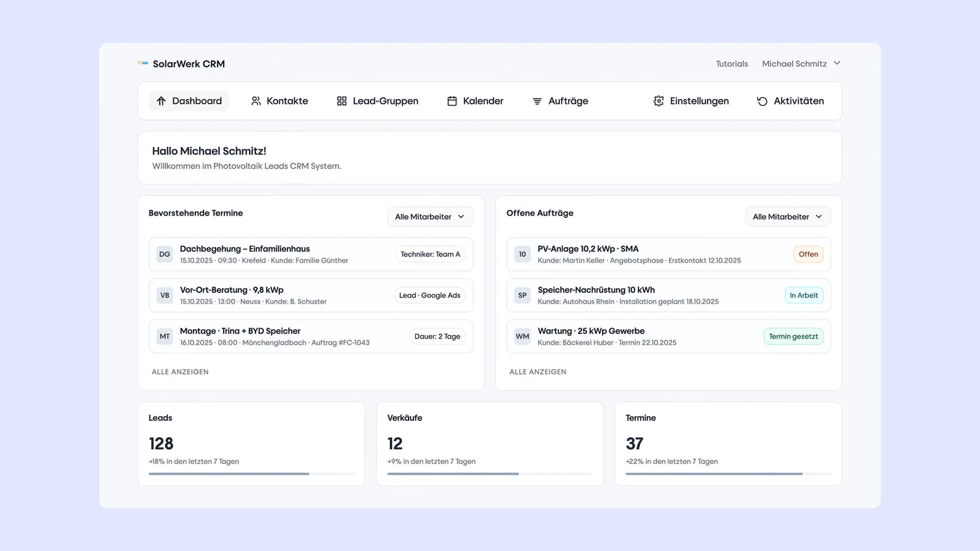The image size is (980, 551).
Task: Open the Speicher-Nachrüstung 10 kWh order
Action: click(668, 295)
